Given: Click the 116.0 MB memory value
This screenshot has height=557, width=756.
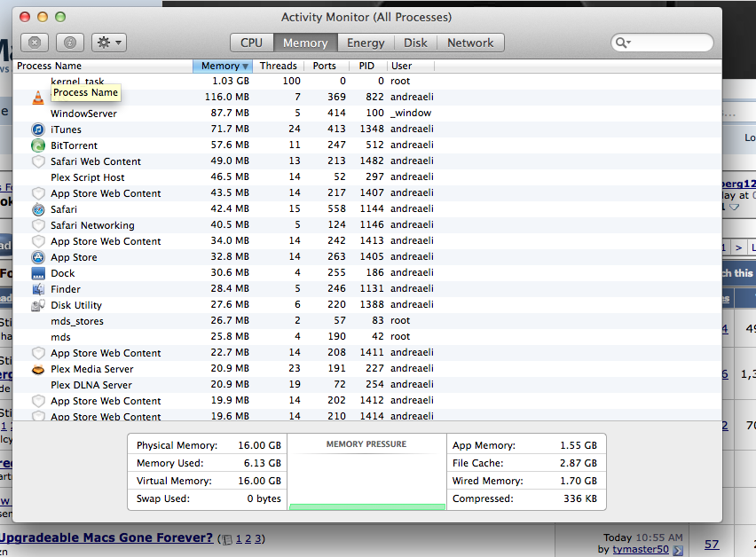Looking at the screenshot, I should click(x=226, y=97).
